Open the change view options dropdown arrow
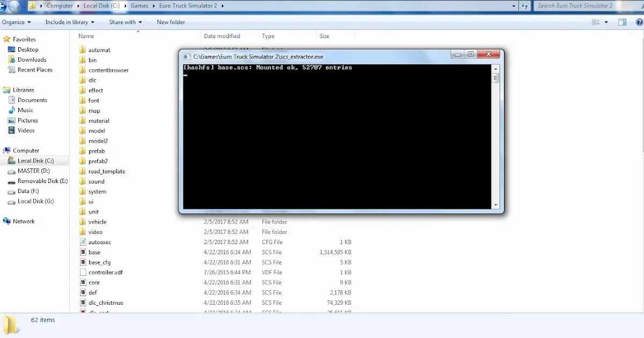Screen dimensions: 644x338 (606, 23)
